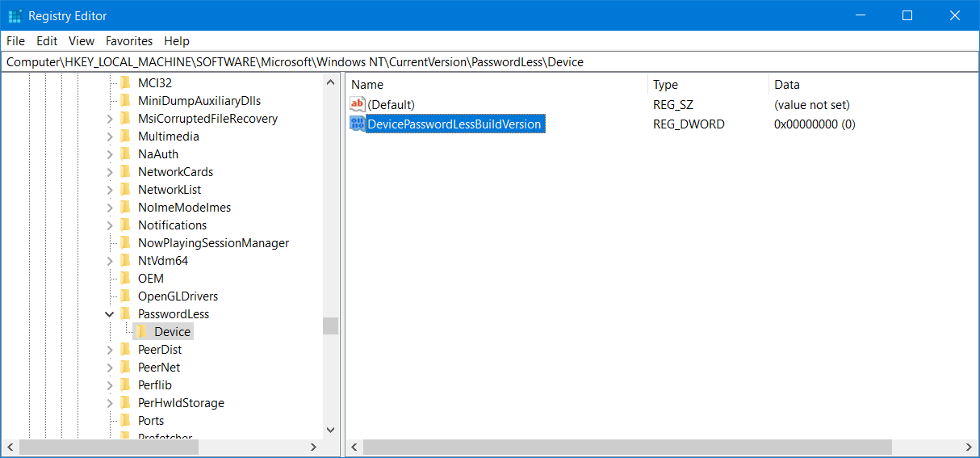Viewport: 980px width, 458px height.
Task: Click the values pane horizontal scrollbar
Action: (626, 447)
